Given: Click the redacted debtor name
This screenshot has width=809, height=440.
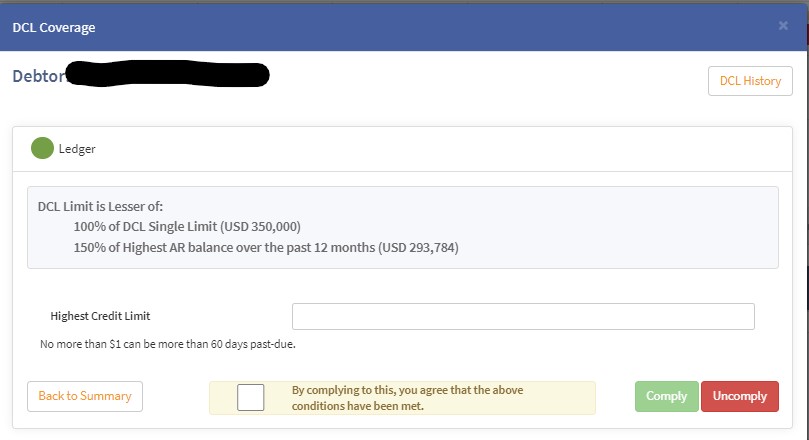Looking at the screenshot, I should coord(168,75).
